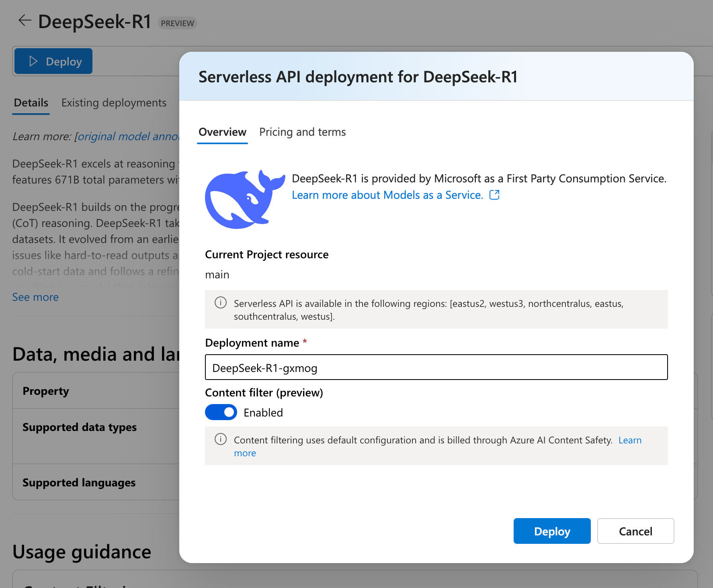
Task: Click the 'Property' table header
Action: [x=46, y=391]
